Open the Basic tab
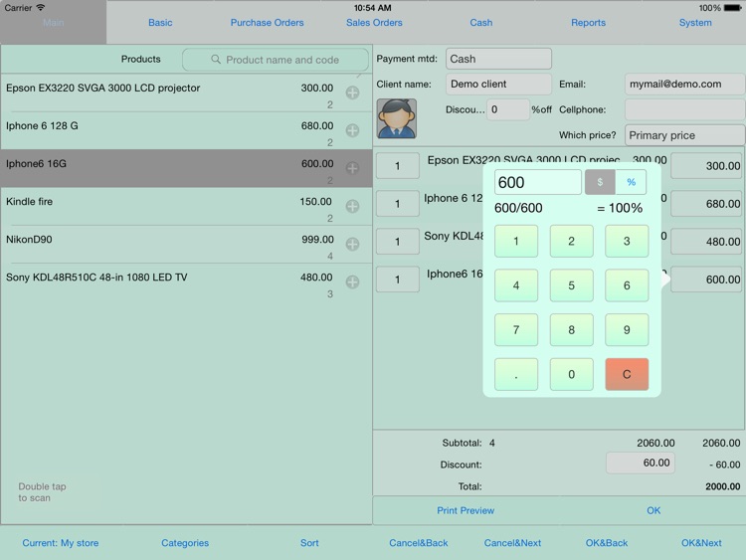This screenshot has height=560, width=746. (x=160, y=22)
